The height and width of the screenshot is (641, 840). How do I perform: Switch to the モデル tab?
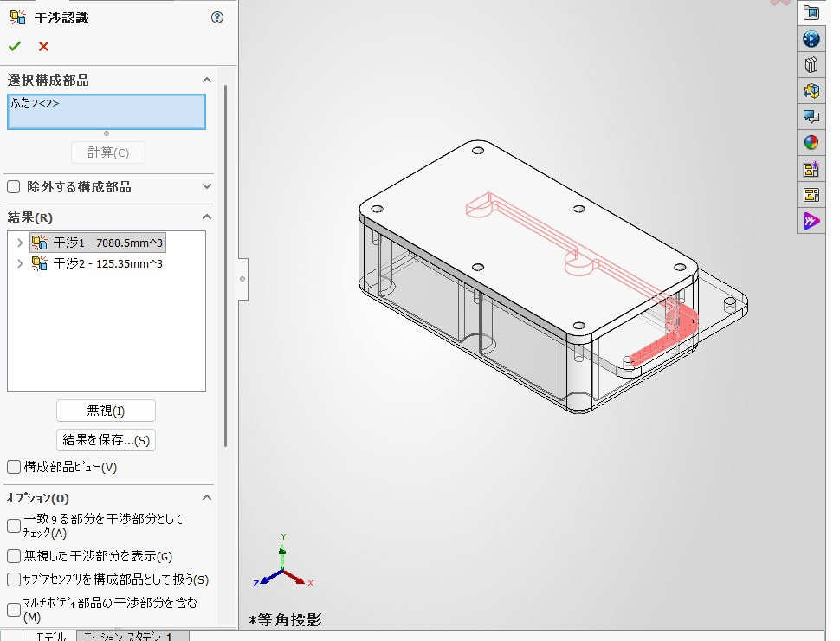pyautogui.click(x=50, y=636)
